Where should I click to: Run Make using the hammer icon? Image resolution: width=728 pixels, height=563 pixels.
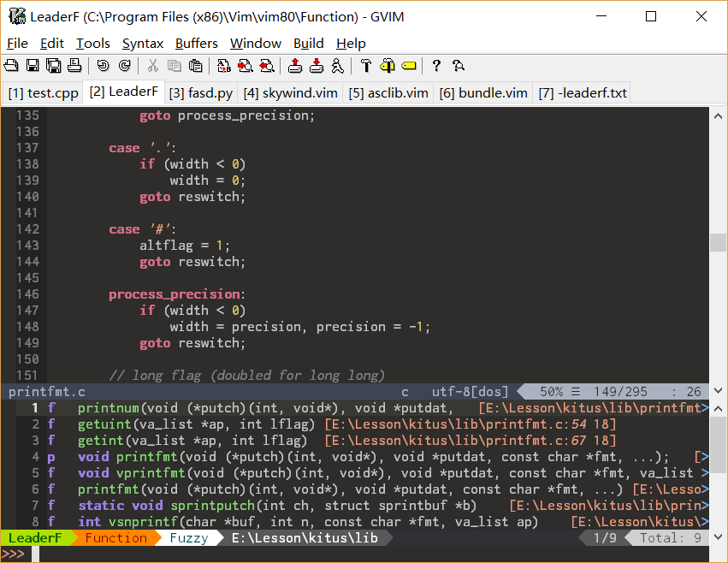point(366,66)
